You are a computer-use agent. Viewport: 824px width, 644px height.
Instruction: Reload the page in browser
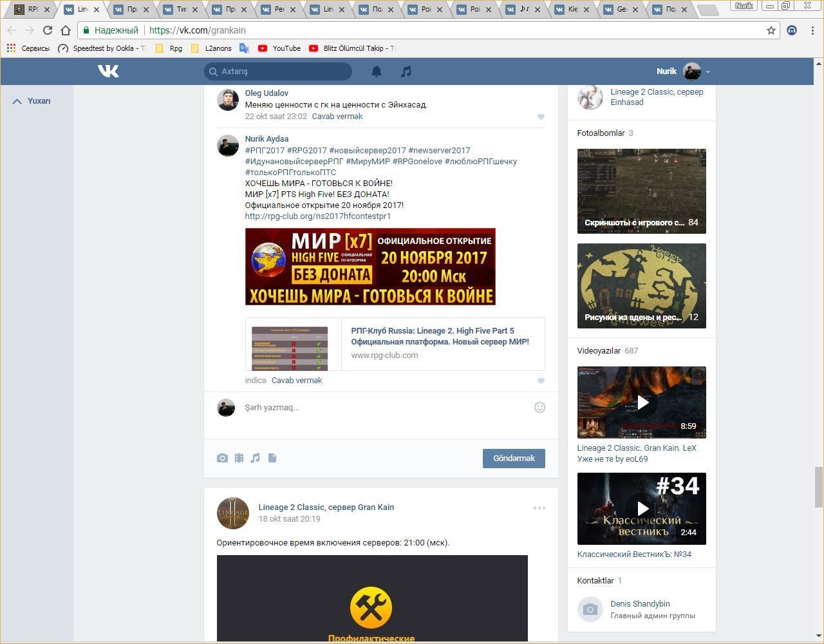tap(47, 30)
